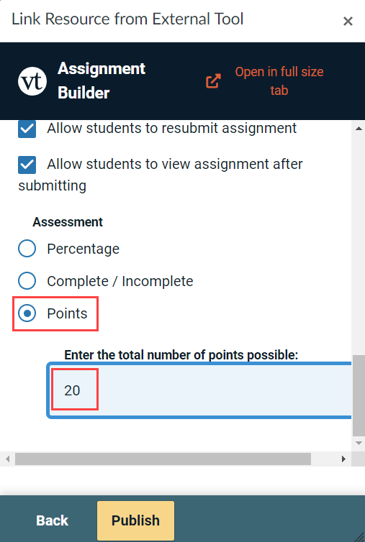365x542 pixels.
Task: Click the horizontal scrollbar right arrow
Action: point(344,459)
